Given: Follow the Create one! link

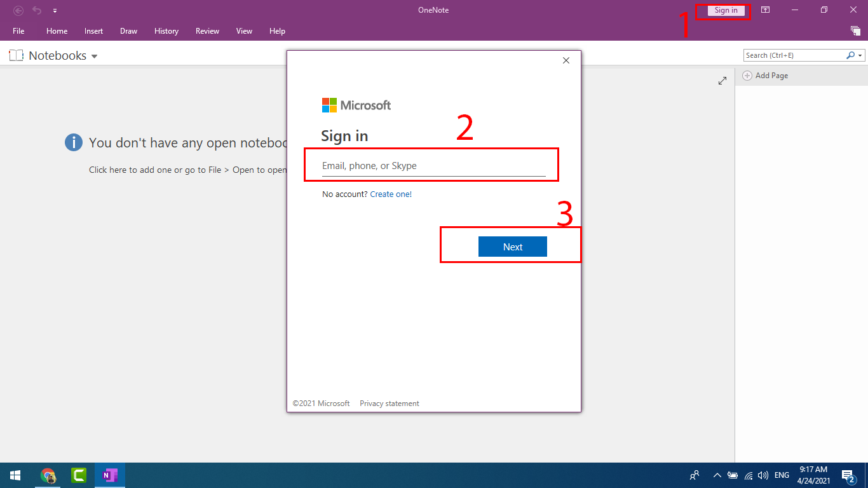Looking at the screenshot, I should pos(391,194).
